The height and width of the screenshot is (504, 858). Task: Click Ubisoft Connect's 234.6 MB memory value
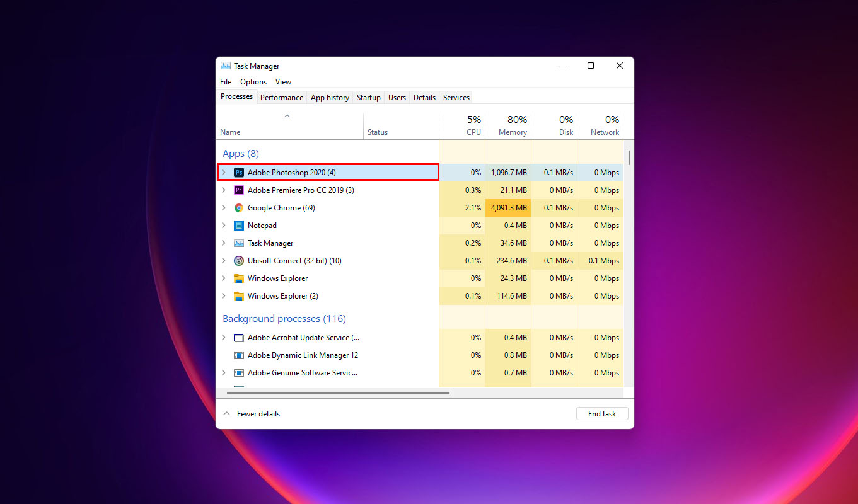pyautogui.click(x=511, y=260)
